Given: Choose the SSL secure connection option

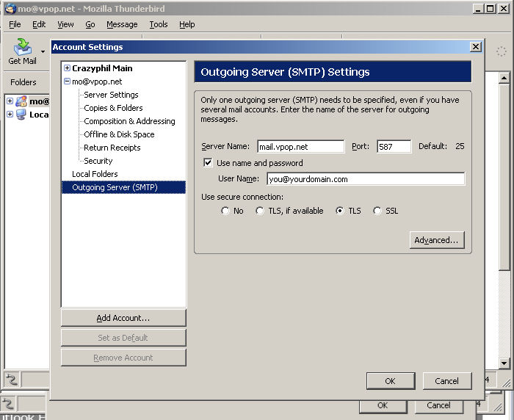Looking at the screenshot, I should pos(377,211).
